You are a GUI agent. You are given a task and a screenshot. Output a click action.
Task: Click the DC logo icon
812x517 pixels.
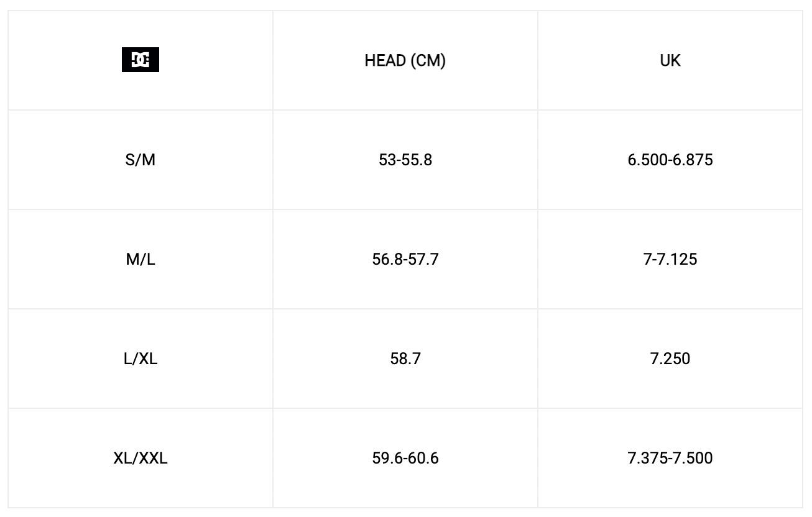(140, 61)
